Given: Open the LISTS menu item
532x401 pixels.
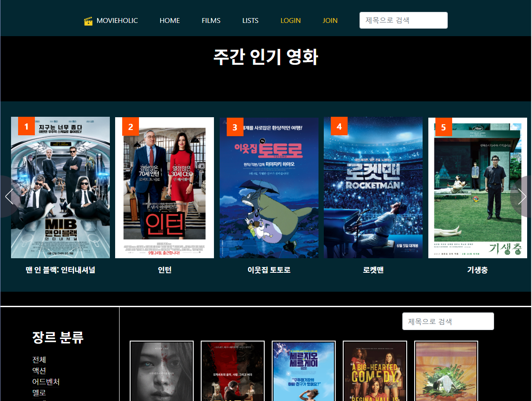Looking at the screenshot, I should (251, 21).
